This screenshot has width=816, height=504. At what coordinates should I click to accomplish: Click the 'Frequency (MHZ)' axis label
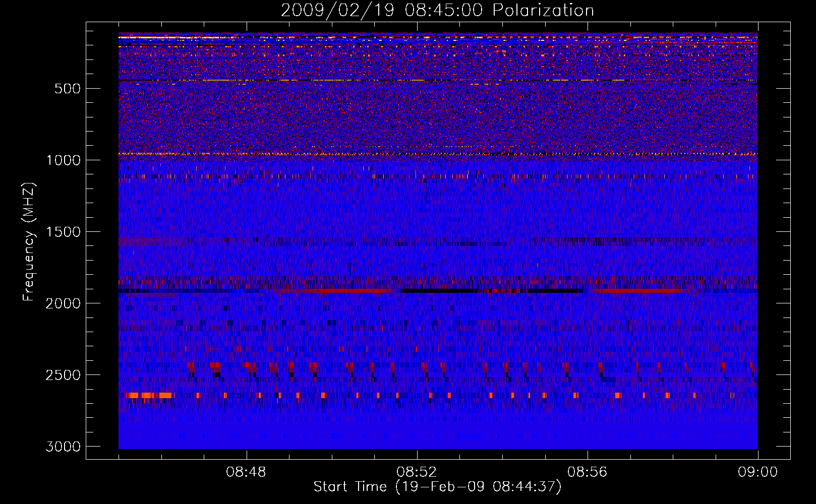tap(29, 242)
